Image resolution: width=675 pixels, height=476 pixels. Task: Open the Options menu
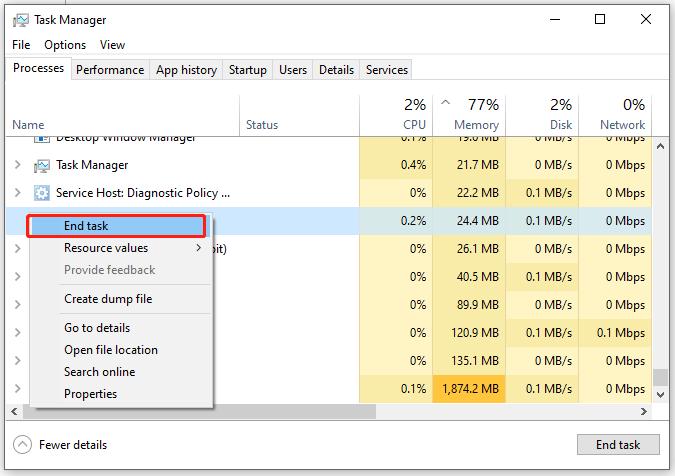pos(65,45)
